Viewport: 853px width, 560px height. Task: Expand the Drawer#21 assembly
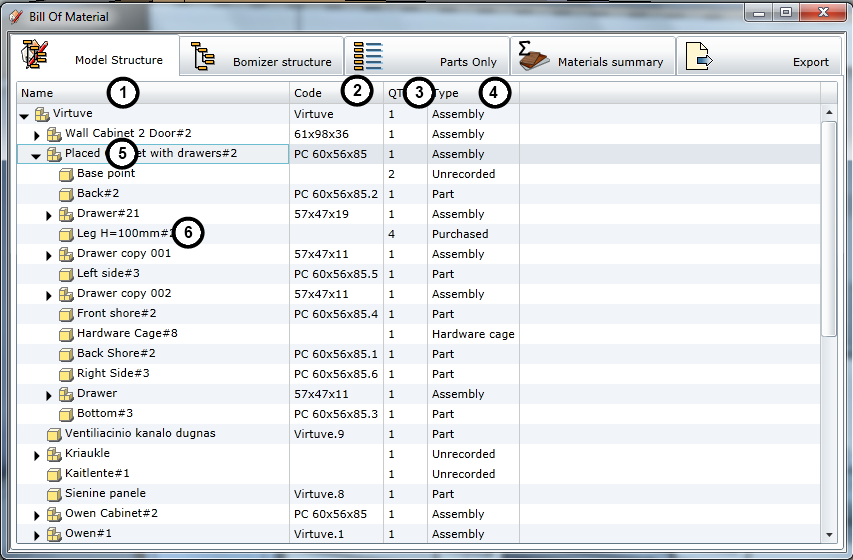coord(48,216)
